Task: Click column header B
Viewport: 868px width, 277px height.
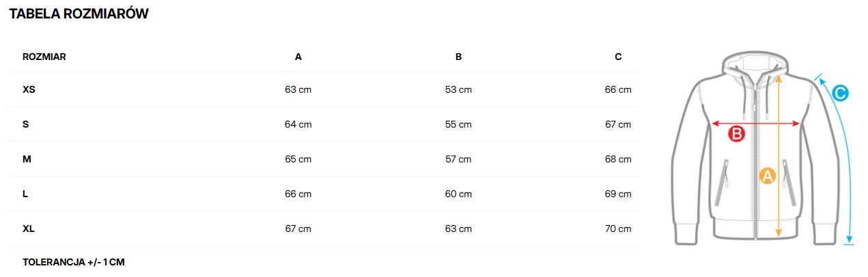Action: 459,57
